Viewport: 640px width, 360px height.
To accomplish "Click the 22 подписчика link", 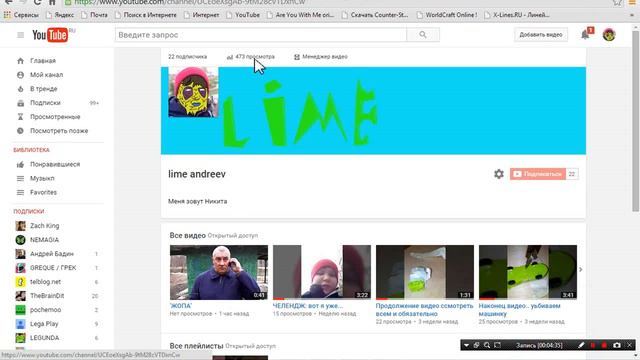I will (187, 57).
